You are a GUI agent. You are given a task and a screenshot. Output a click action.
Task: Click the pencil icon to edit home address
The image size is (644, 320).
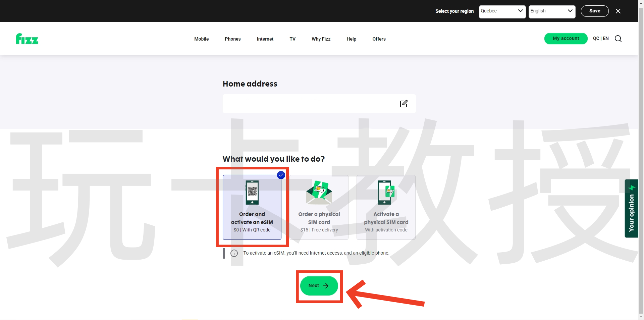tap(404, 104)
